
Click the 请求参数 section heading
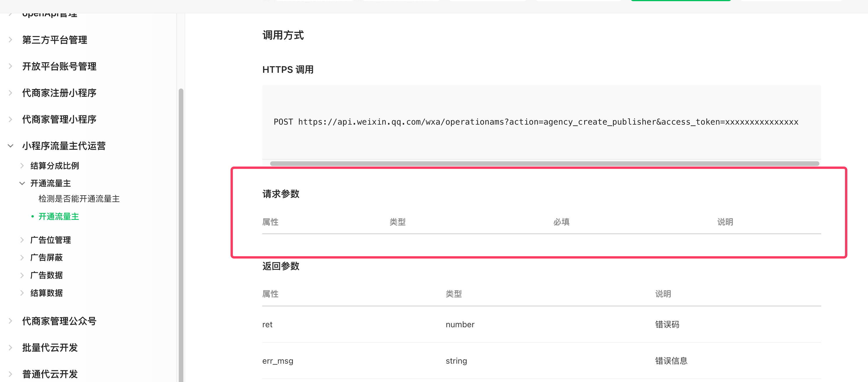point(281,194)
